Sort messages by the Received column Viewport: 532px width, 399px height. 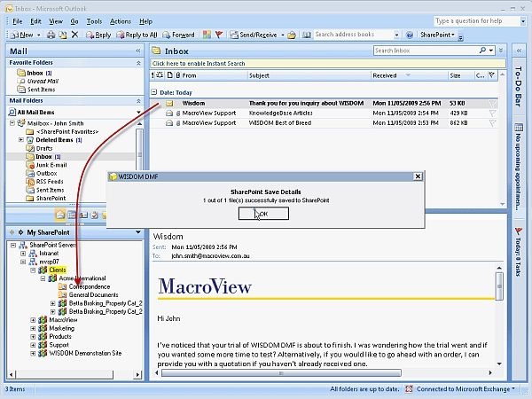(x=409, y=75)
